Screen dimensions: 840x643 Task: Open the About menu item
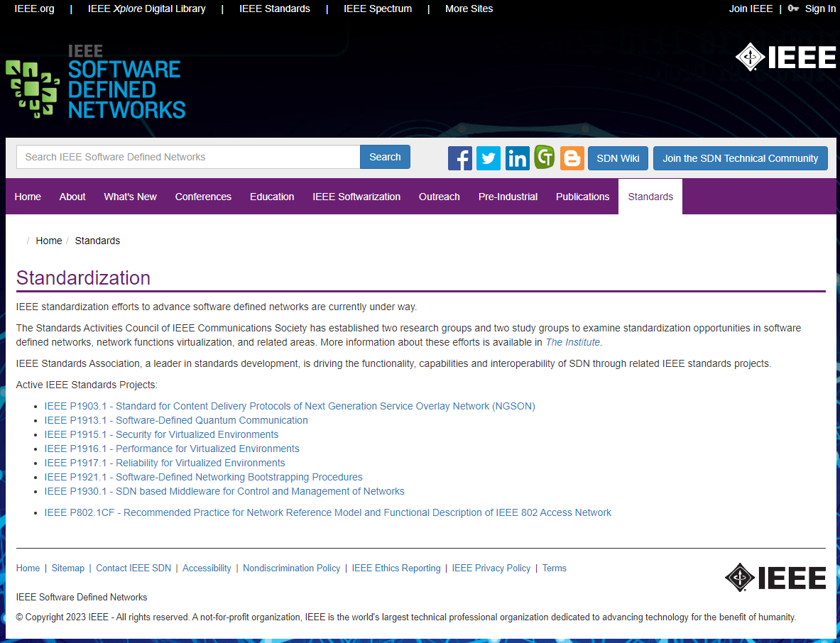(72, 197)
